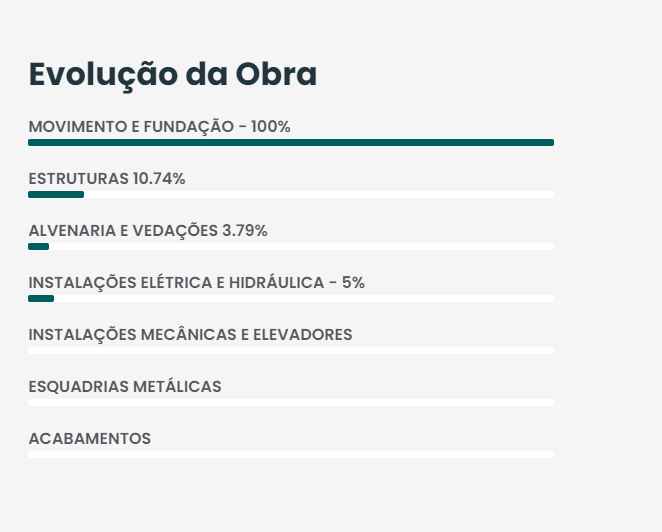Click the ACABAMENTOS label
The image size is (662, 532).
point(90,439)
